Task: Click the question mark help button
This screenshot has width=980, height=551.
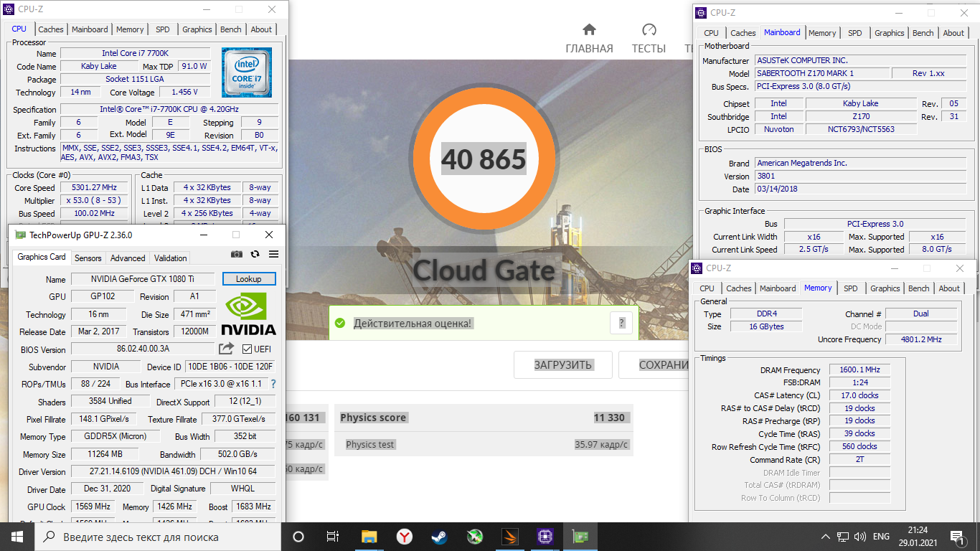Action: point(621,323)
